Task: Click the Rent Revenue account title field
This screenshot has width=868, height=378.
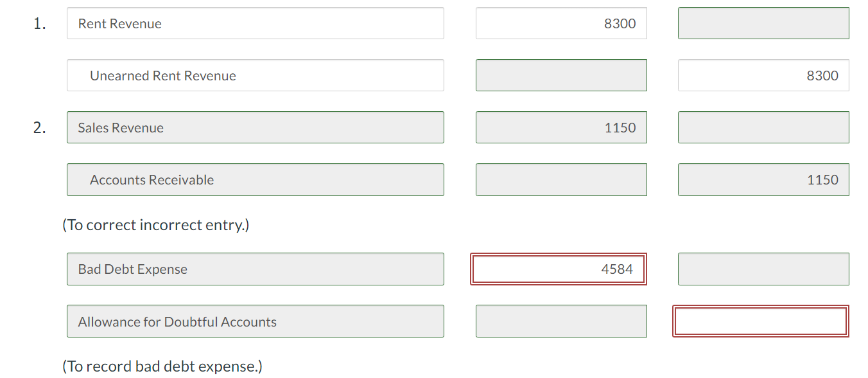Action: [256, 23]
